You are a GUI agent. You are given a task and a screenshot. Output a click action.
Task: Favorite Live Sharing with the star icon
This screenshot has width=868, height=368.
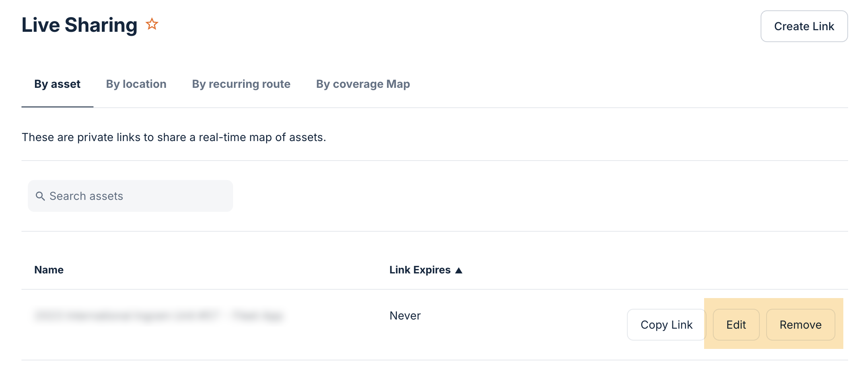(152, 24)
